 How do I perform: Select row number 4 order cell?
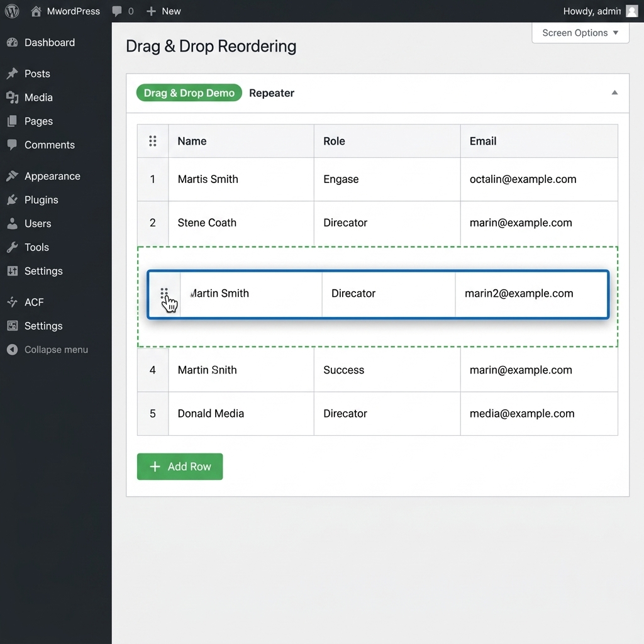[x=153, y=370]
